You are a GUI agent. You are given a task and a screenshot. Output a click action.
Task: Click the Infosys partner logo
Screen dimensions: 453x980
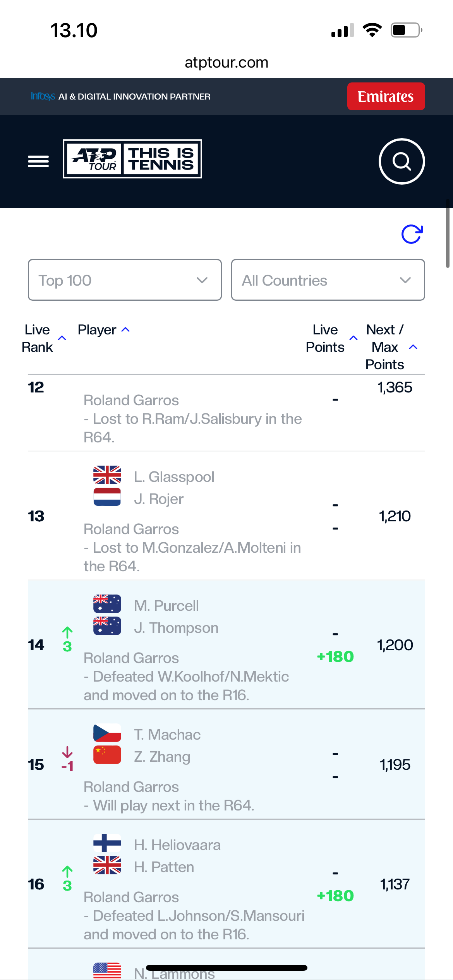tap(43, 96)
